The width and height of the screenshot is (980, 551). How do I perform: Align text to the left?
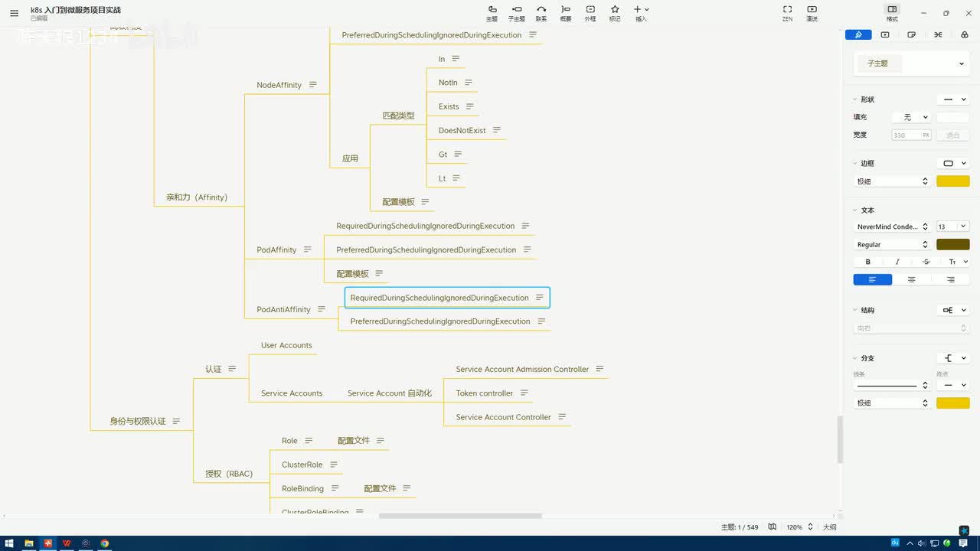873,279
